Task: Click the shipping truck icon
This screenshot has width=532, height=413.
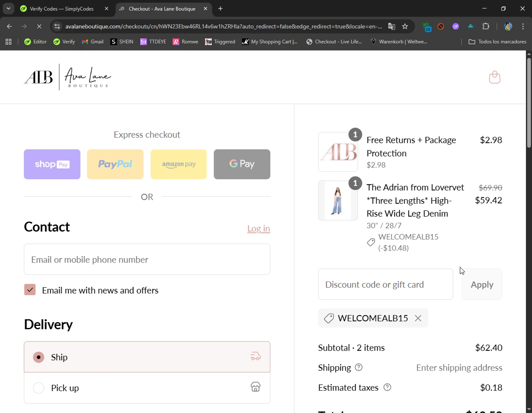Action: tap(255, 356)
